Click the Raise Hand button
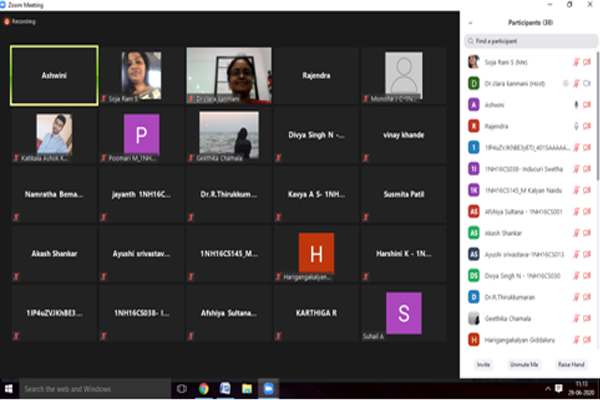The height and width of the screenshot is (400, 600). pyautogui.click(x=571, y=365)
